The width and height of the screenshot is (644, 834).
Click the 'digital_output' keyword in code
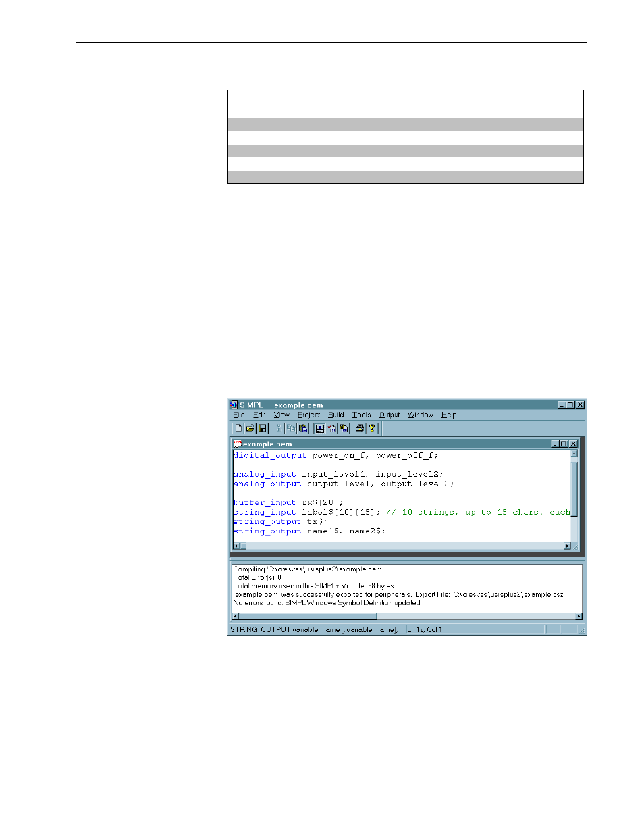270,456
